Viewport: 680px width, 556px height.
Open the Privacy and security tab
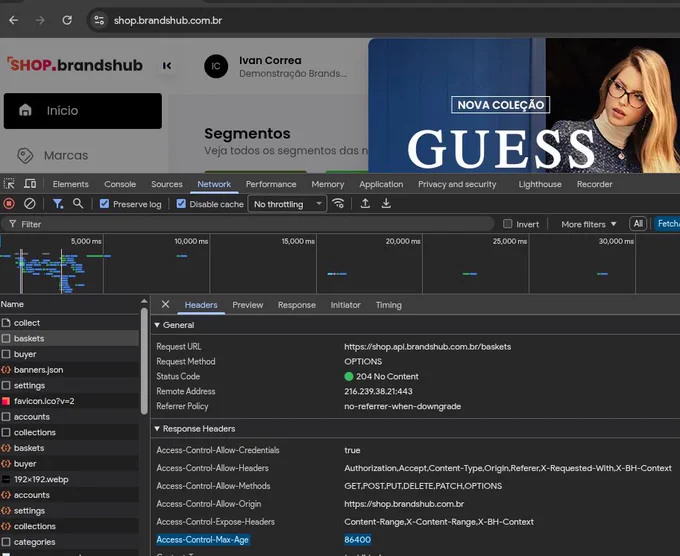pyautogui.click(x=457, y=184)
